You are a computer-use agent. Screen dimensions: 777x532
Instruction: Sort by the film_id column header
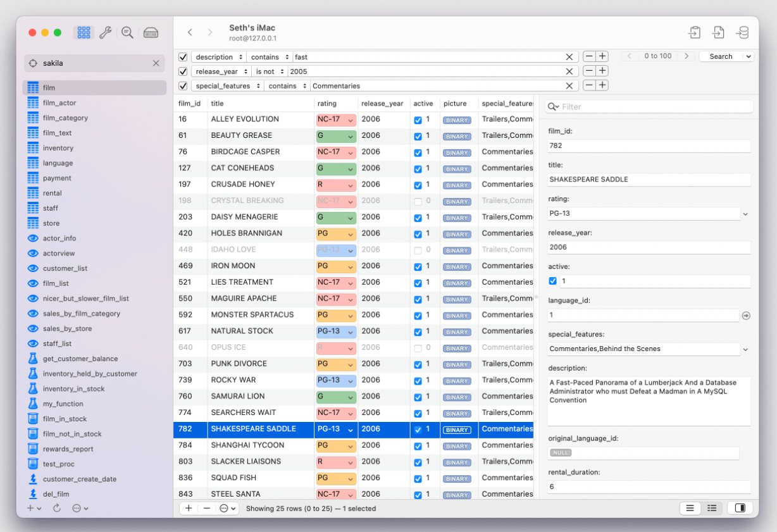click(x=189, y=103)
